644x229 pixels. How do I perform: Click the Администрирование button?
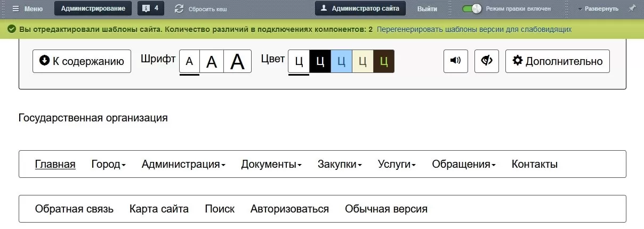(x=93, y=9)
